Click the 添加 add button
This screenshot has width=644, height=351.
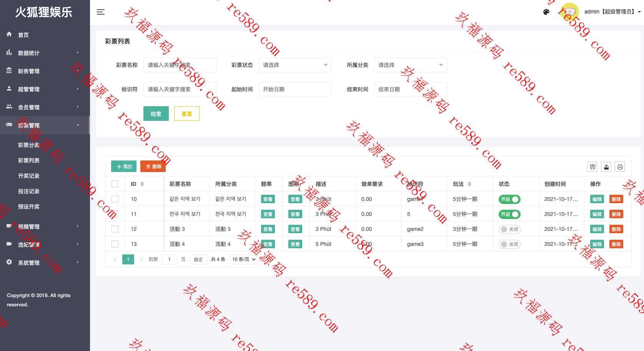tap(124, 166)
